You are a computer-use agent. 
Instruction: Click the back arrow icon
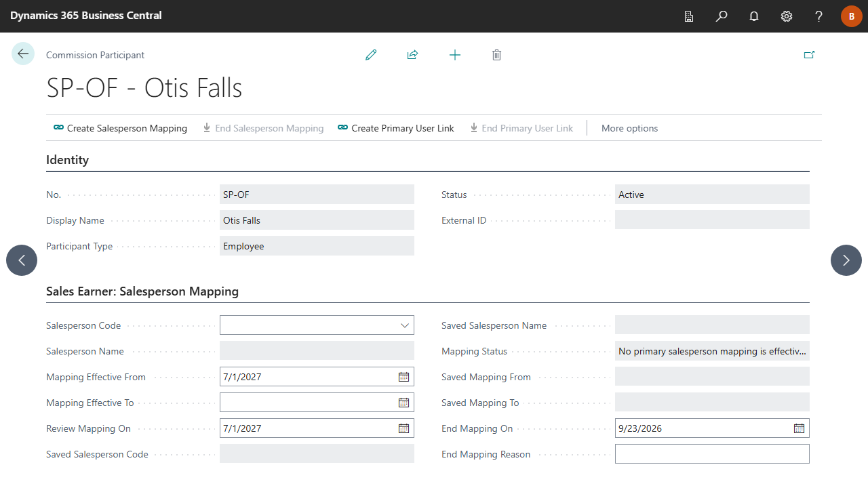tap(23, 54)
